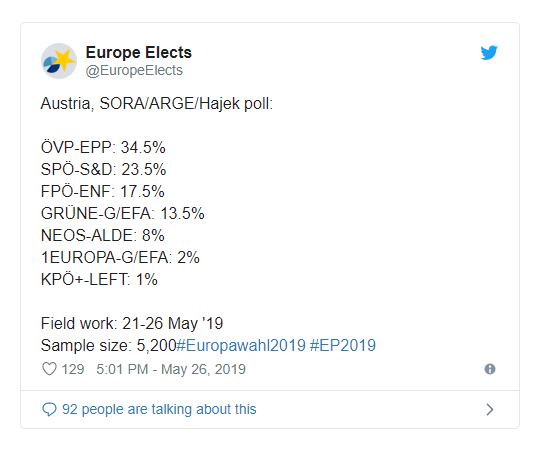Screen dimensions: 552x451
Task: Click the ÖVP-EPP 34.5% result line
Action: coord(103,147)
